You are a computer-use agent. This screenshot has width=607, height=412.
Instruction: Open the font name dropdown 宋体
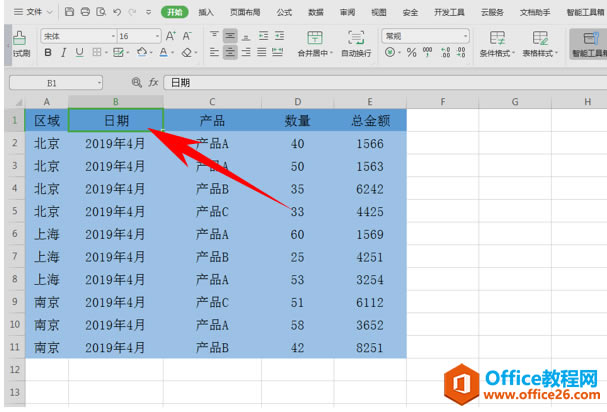(113, 36)
